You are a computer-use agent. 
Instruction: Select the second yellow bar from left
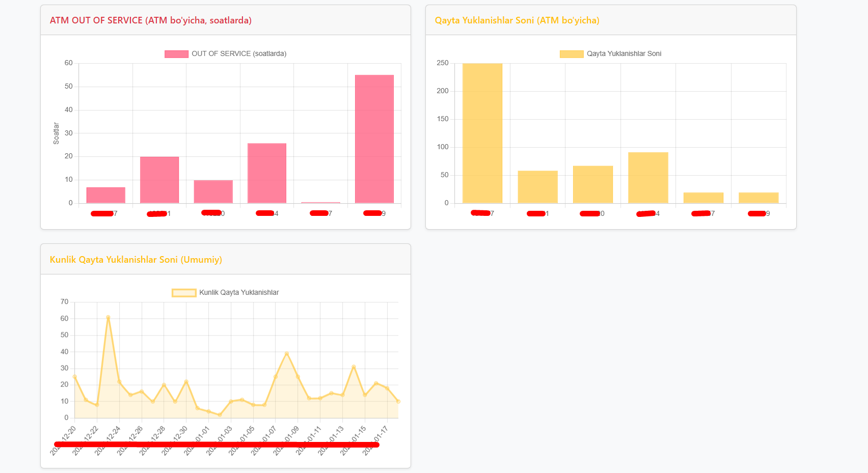537,187
